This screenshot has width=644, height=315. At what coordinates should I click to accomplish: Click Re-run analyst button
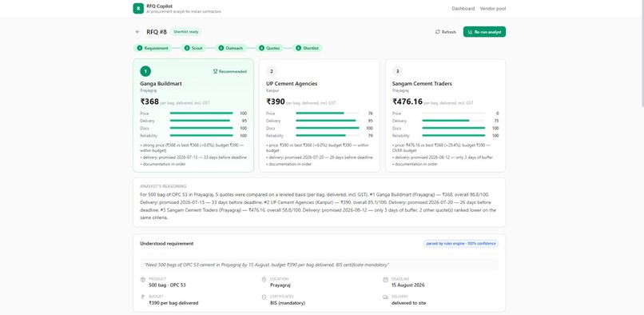[x=484, y=32]
